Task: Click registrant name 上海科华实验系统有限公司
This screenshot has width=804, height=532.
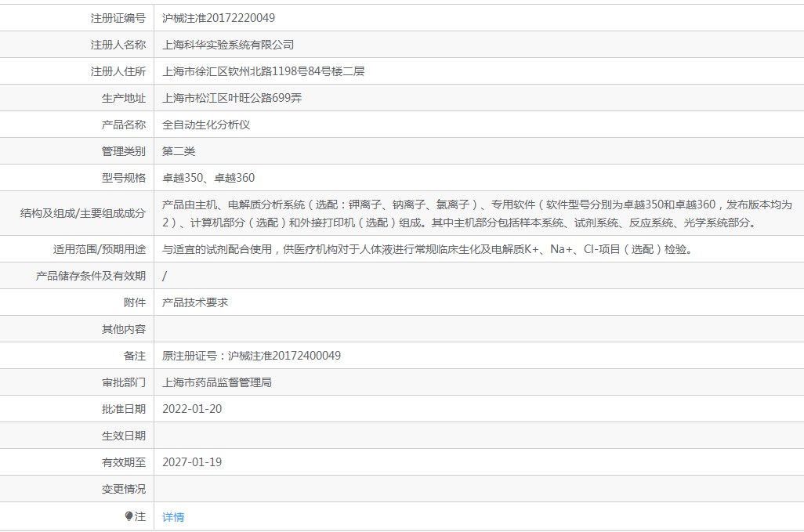Action: click(x=228, y=45)
